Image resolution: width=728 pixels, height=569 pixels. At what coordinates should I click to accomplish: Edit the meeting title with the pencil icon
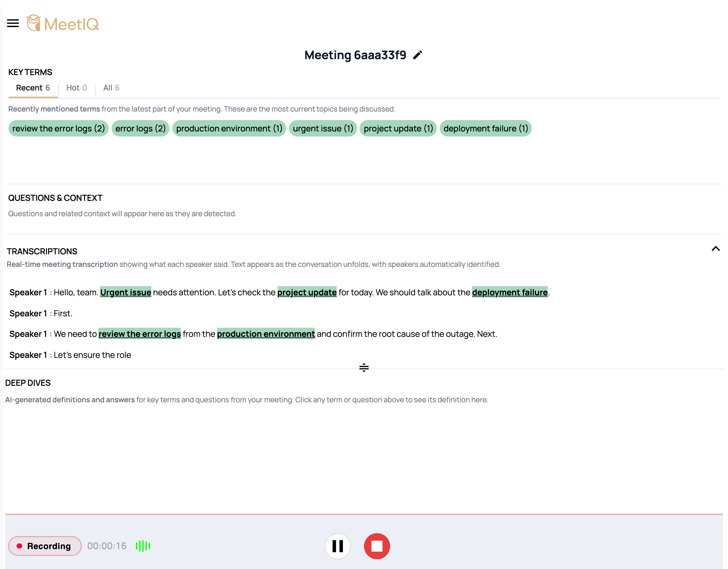pos(417,55)
